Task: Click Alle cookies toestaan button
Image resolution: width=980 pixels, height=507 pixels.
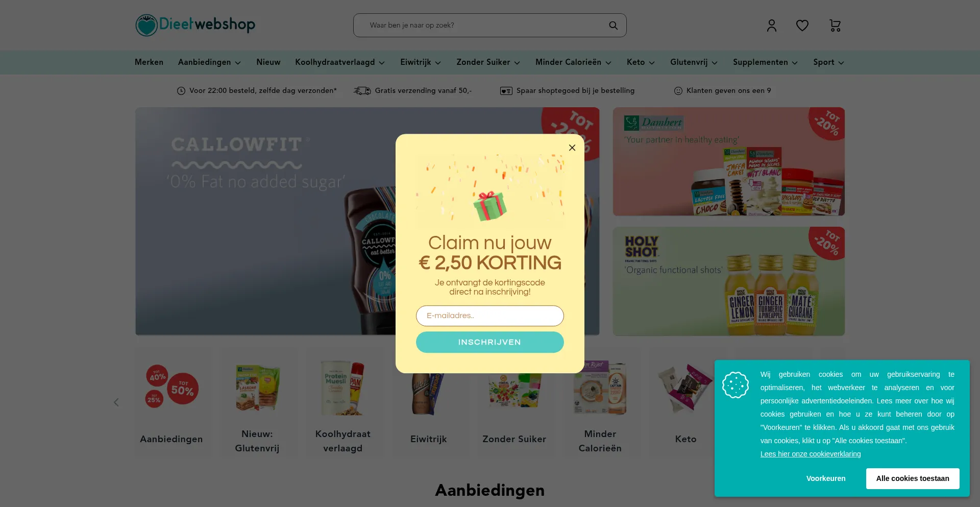Action: (913, 478)
